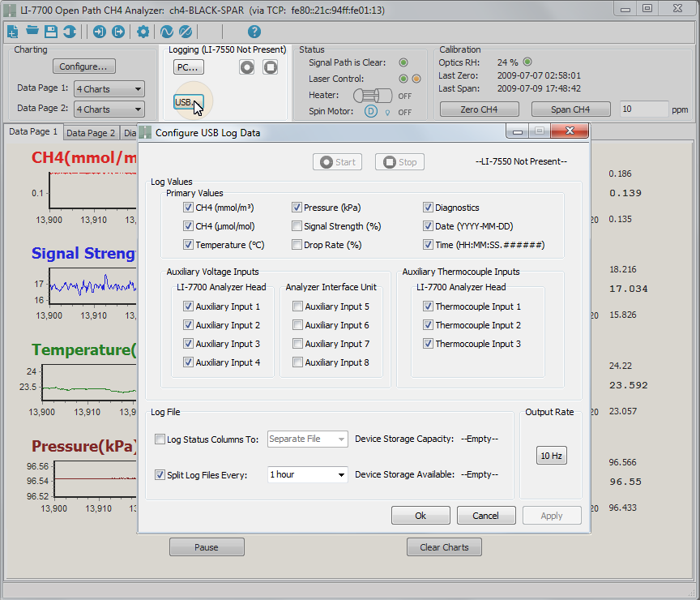The height and width of the screenshot is (600, 700).
Task: Click the Apply button in the dialog
Action: 552,516
